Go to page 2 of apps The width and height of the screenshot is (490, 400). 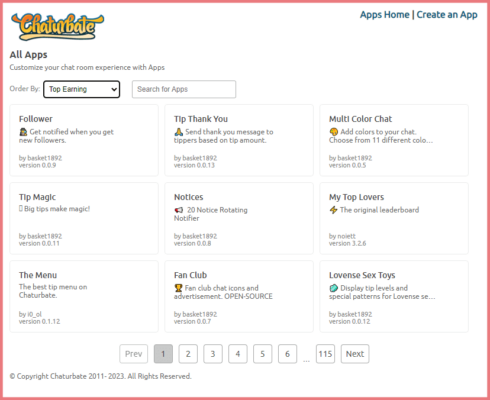point(188,354)
